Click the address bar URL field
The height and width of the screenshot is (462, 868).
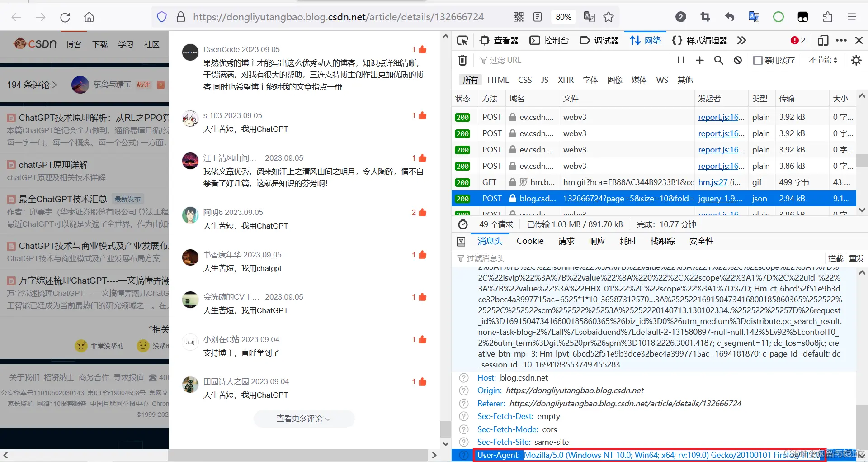pyautogui.click(x=338, y=17)
